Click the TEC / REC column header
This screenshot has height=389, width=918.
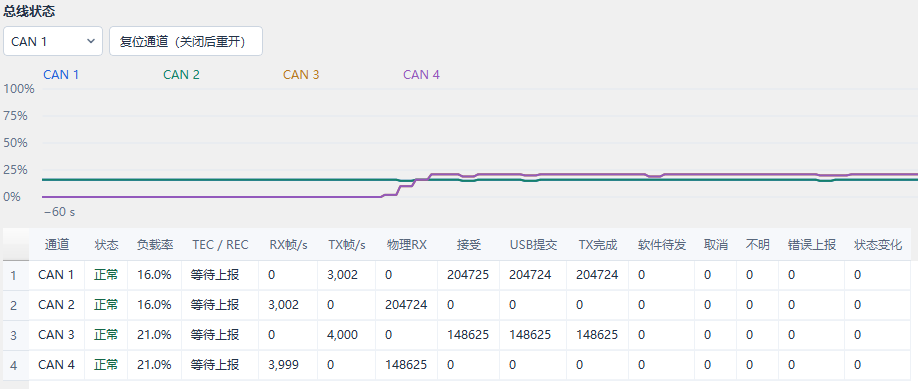pyautogui.click(x=220, y=244)
